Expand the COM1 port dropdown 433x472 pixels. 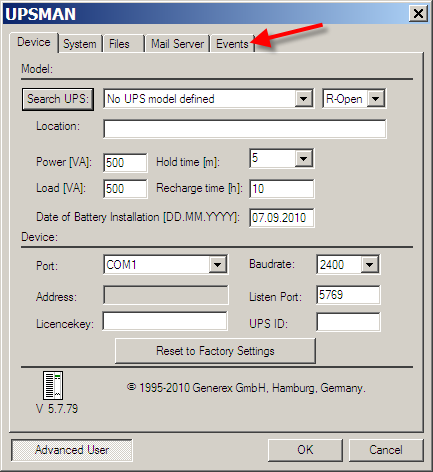[x=218, y=265]
